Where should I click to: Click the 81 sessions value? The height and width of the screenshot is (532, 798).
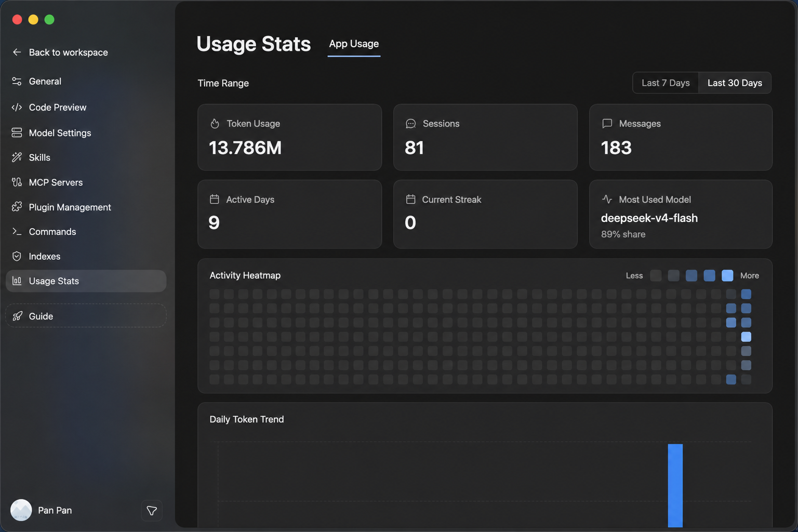coord(415,148)
